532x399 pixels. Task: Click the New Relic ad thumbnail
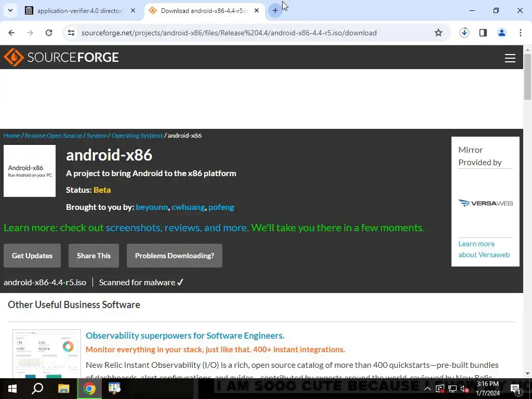(47, 353)
